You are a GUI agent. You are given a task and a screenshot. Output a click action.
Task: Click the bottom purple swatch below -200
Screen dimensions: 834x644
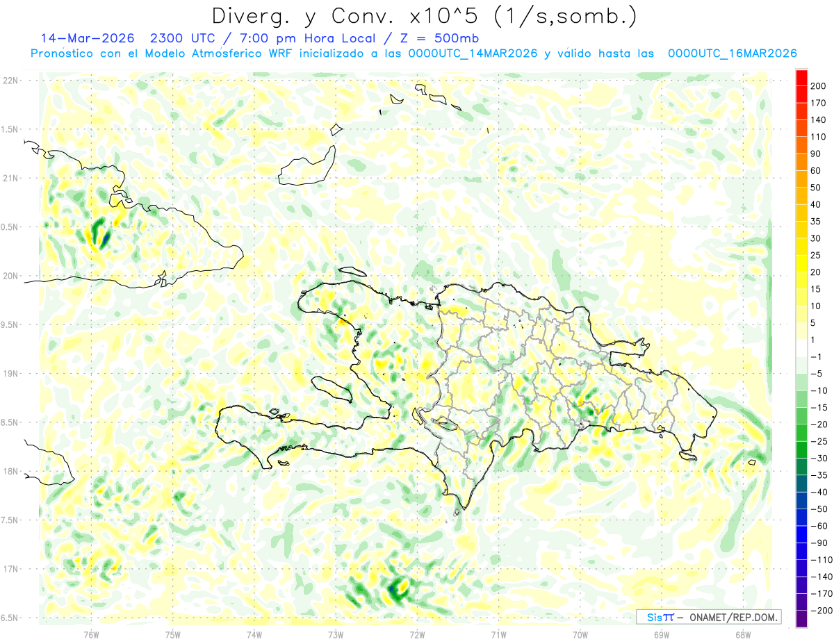pos(801,619)
